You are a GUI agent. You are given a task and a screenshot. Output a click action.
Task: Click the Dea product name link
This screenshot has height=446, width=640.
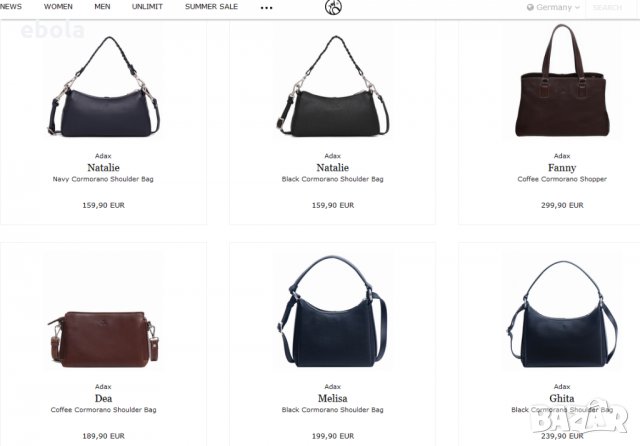[x=103, y=398]
